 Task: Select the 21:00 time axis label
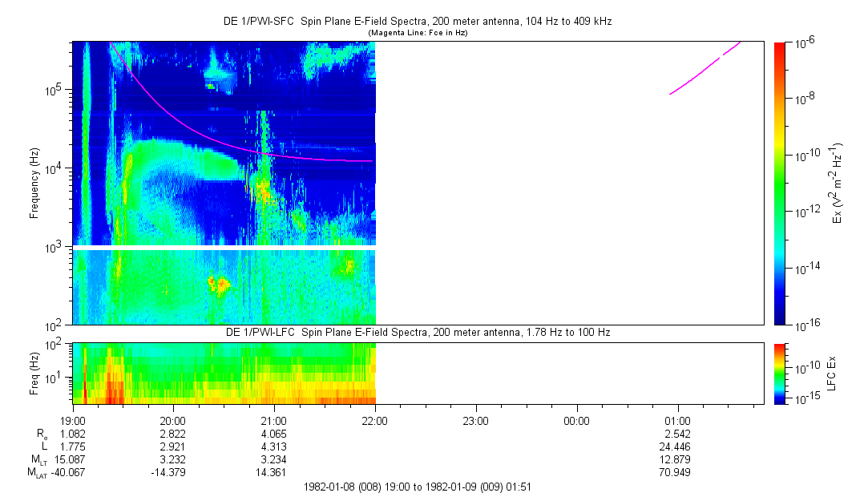point(274,420)
